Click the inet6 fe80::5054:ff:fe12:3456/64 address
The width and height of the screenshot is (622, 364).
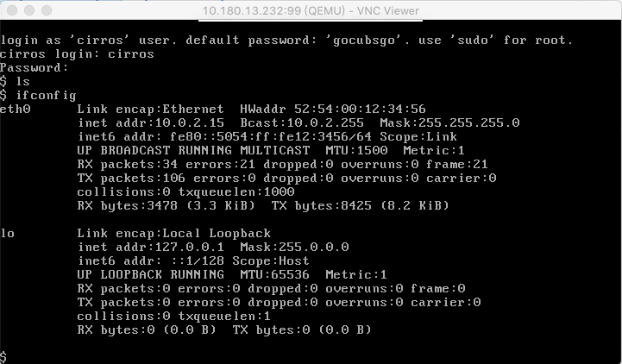tap(271, 137)
